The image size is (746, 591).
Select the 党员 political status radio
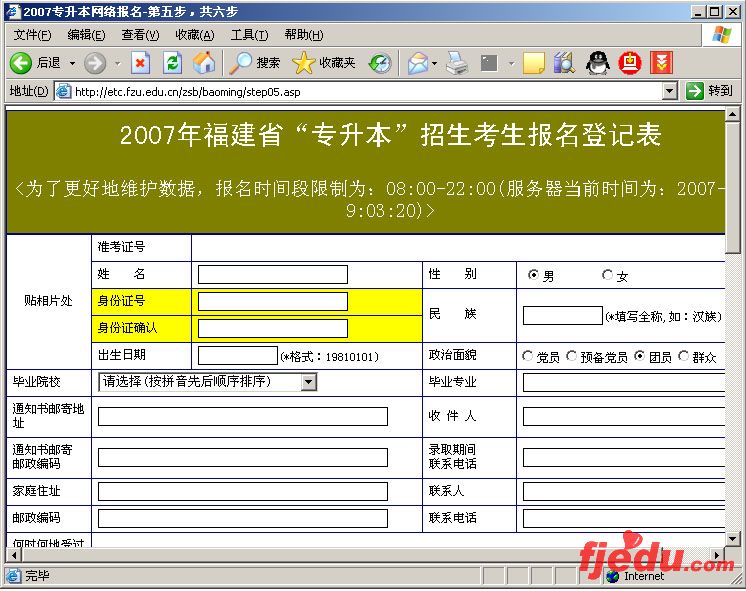528,357
